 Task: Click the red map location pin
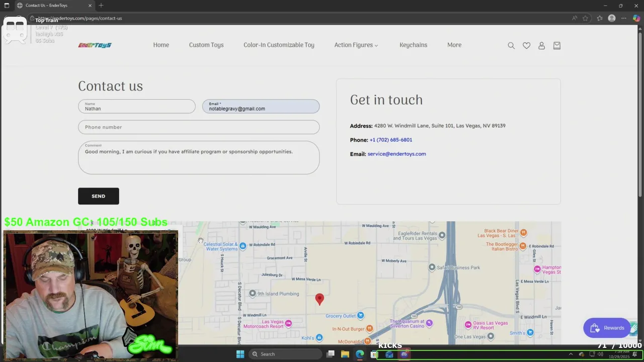point(319,300)
